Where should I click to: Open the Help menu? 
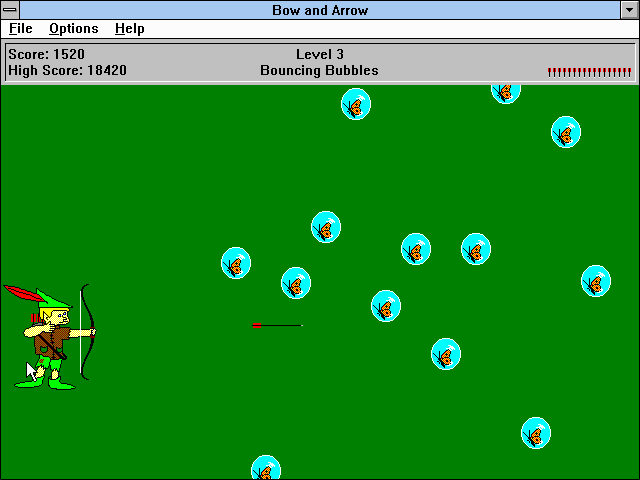pos(129,29)
